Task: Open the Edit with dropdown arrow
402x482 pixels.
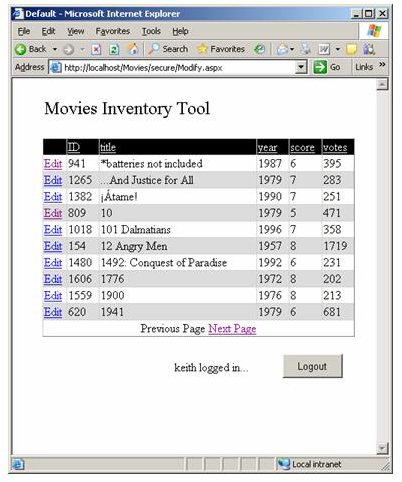Action: tap(338, 50)
